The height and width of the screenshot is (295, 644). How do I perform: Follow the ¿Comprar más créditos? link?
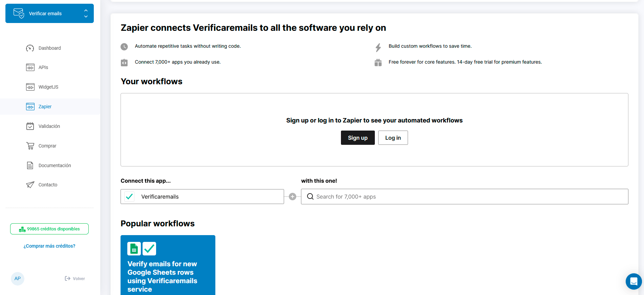click(49, 246)
